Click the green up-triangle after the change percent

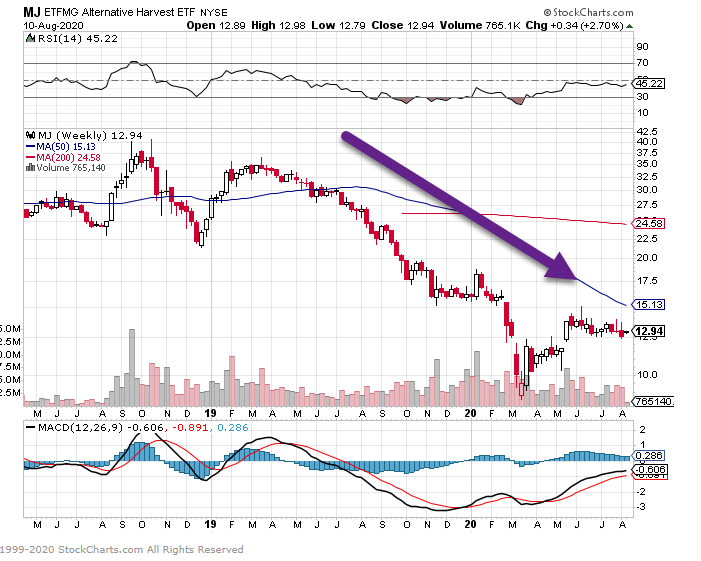pos(629,26)
